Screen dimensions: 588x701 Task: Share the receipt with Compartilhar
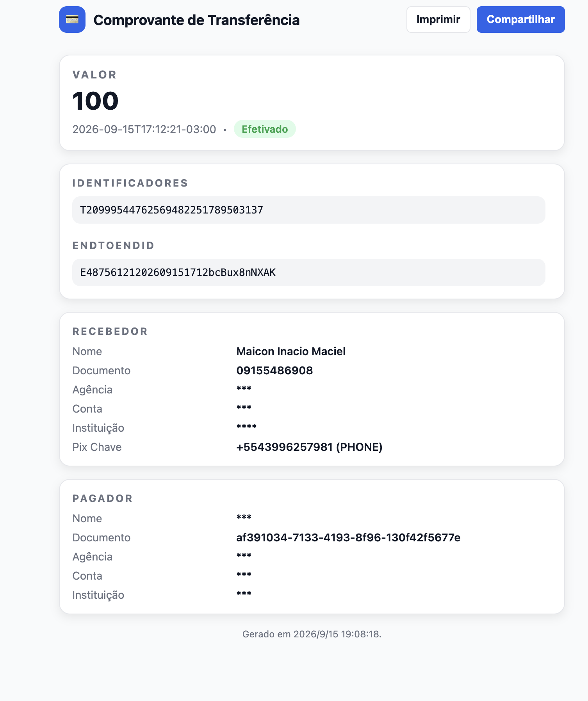(520, 20)
